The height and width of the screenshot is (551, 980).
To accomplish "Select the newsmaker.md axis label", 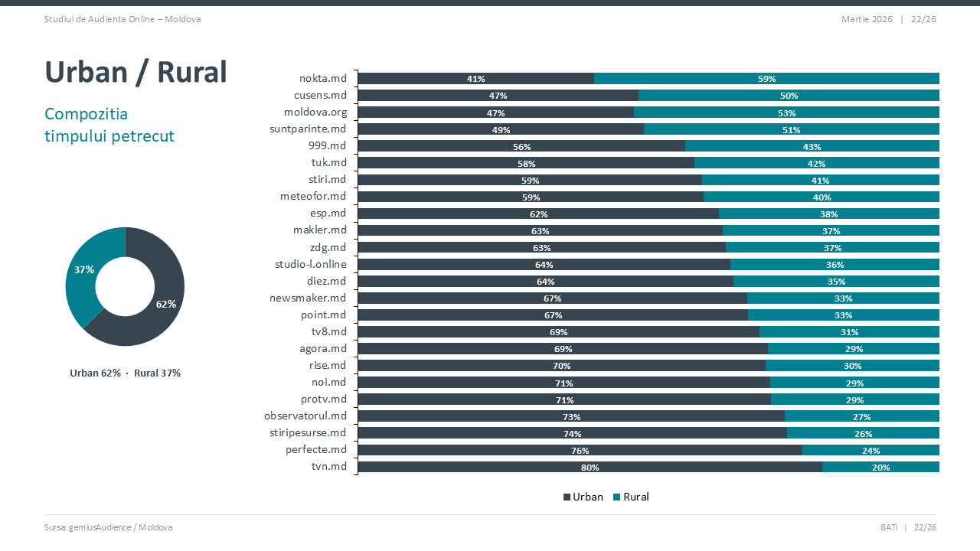I will 308,298.
